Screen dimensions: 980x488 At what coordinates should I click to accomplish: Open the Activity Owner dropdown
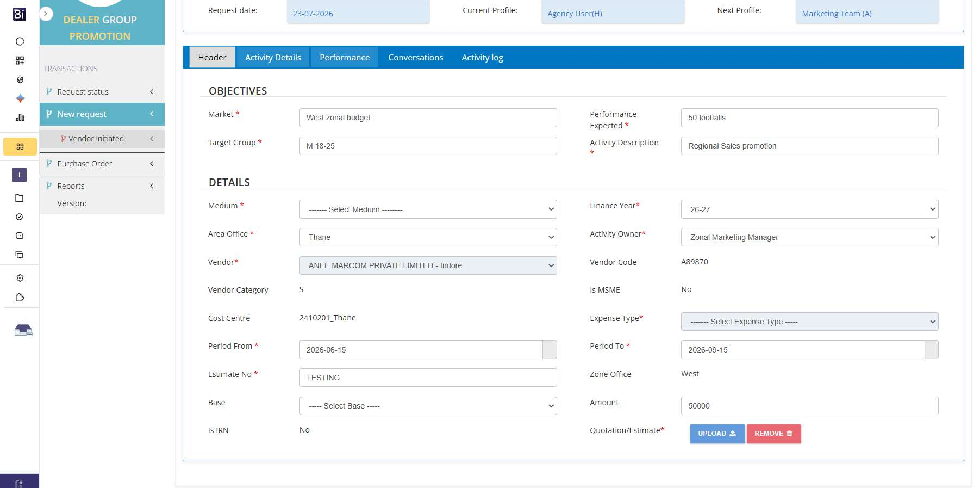click(809, 237)
